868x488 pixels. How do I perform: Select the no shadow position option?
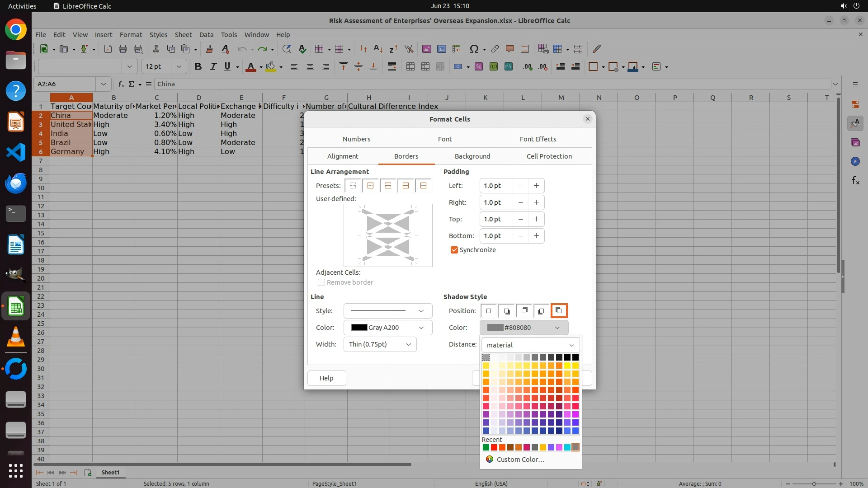tap(489, 311)
